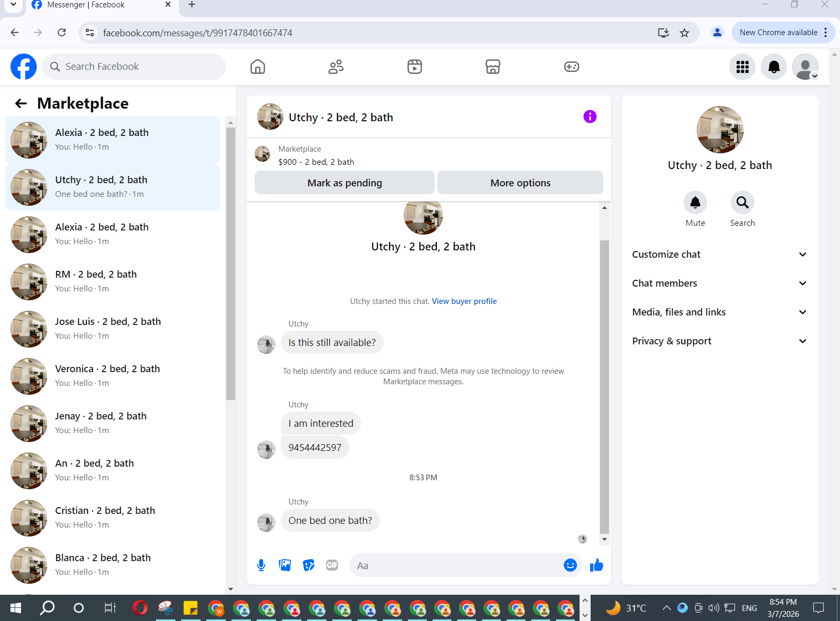Open the notifications bell in the header
This screenshot has width=840, height=621.
(774, 67)
